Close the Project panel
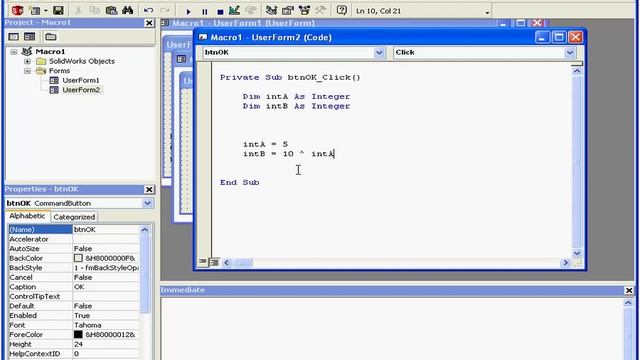The image size is (640, 360). pyautogui.click(x=149, y=23)
